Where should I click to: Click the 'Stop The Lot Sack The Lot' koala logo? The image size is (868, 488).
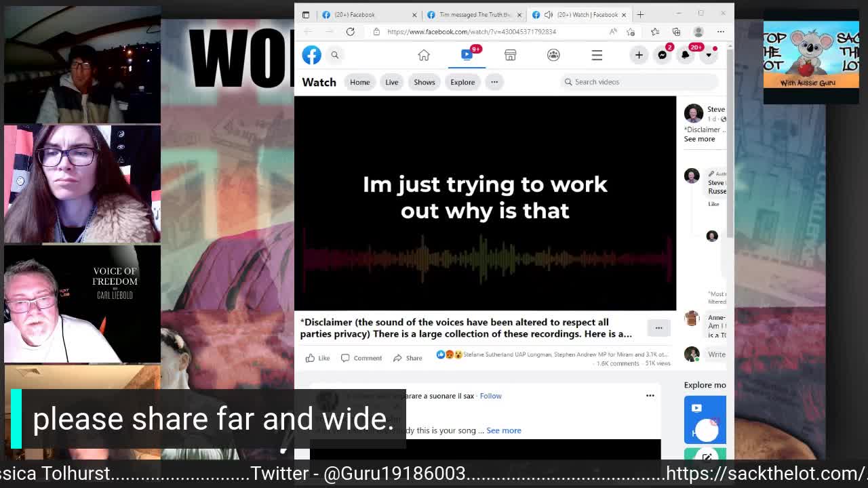click(811, 55)
